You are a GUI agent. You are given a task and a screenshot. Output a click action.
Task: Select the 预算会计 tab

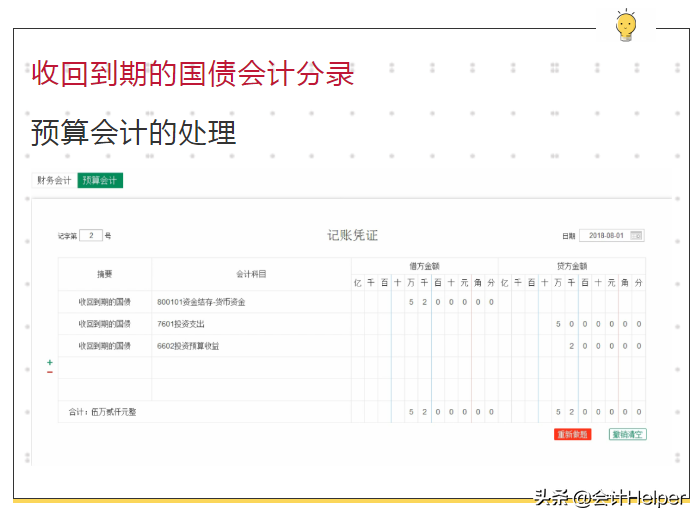tap(100, 180)
